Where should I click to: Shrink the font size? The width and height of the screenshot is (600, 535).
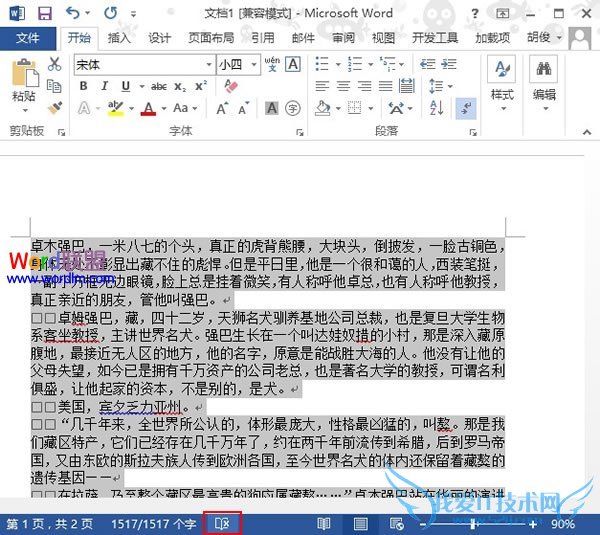pyautogui.click(x=244, y=109)
